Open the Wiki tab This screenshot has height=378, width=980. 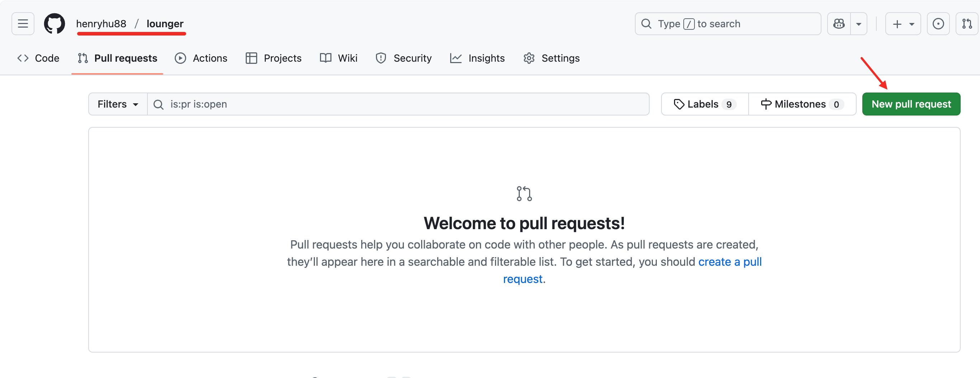(339, 58)
